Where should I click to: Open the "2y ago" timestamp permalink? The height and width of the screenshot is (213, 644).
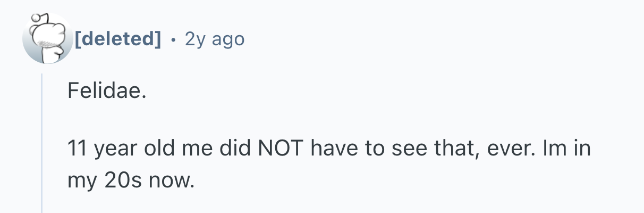tap(214, 39)
